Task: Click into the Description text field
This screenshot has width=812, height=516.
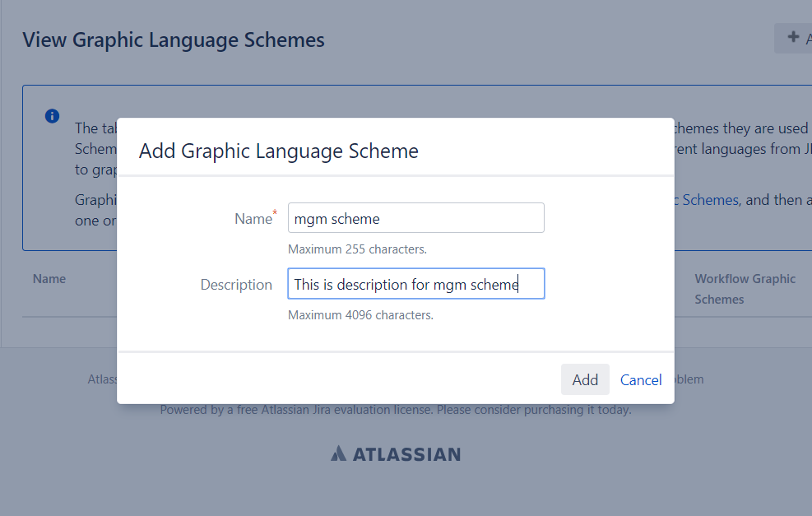Action: (x=415, y=284)
